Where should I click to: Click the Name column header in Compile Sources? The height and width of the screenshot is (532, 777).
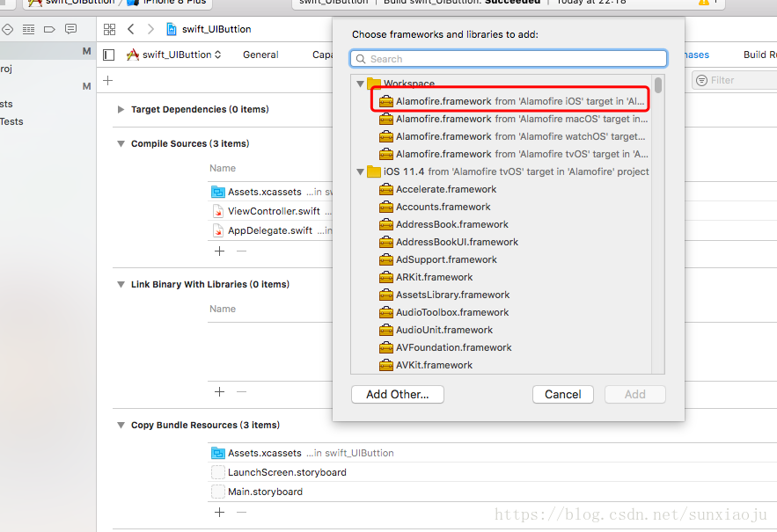(223, 169)
